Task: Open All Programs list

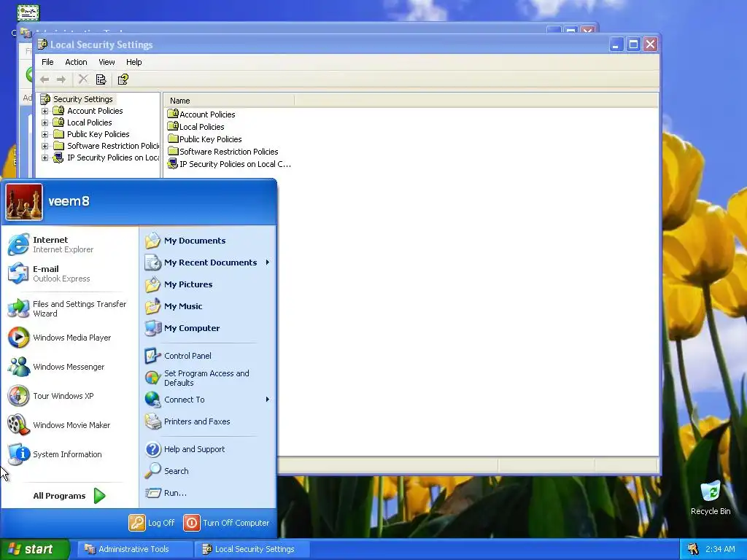Action: point(69,496)
